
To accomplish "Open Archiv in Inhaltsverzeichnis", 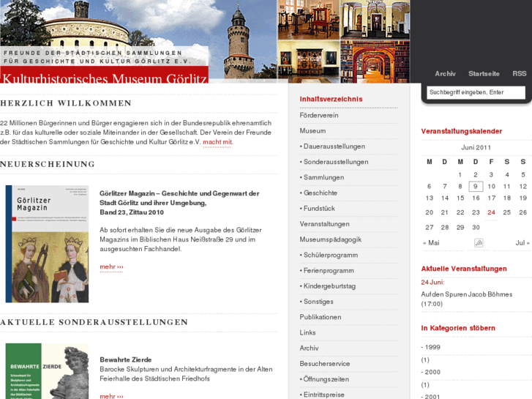I will pyautogui.click(x=309, y=348).
